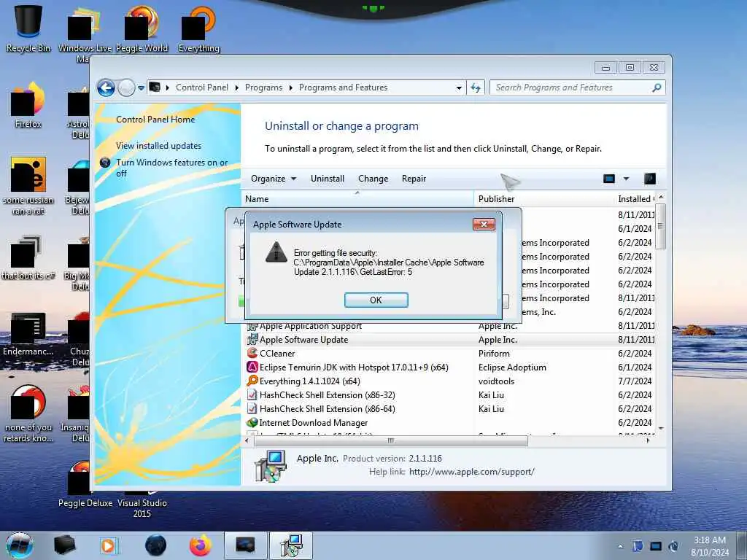Open the recent pages dropdown arrow
This screenshot has width=747, height=560.
pos(141,87)
